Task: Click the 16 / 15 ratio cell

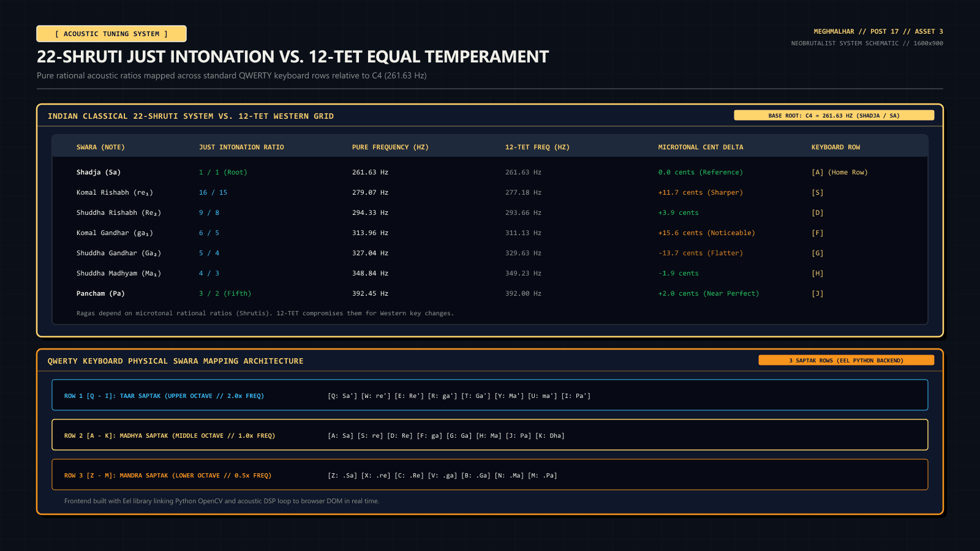Action: point(213,192)
